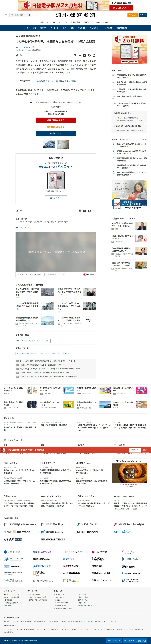Screen dimensions: 151x644
Task: Click the 無料会員に登録する button
Action: 56,127
